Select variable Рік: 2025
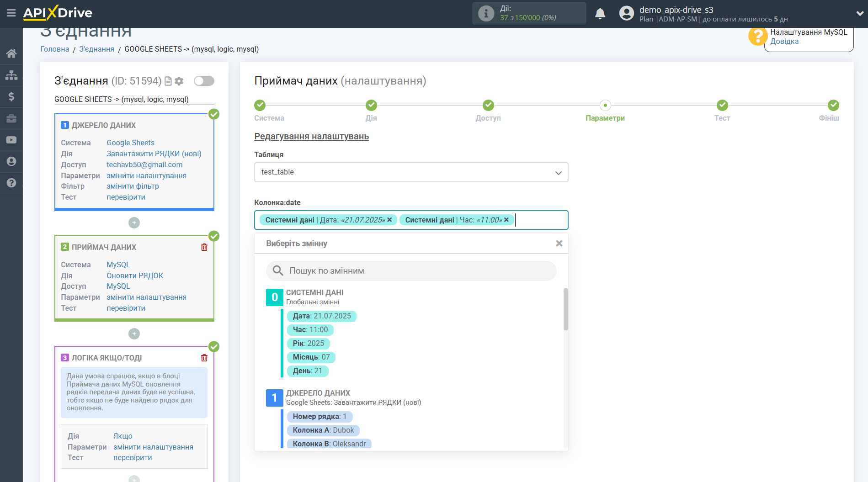This screenshot has width=868, height=482. click(309, 344)
